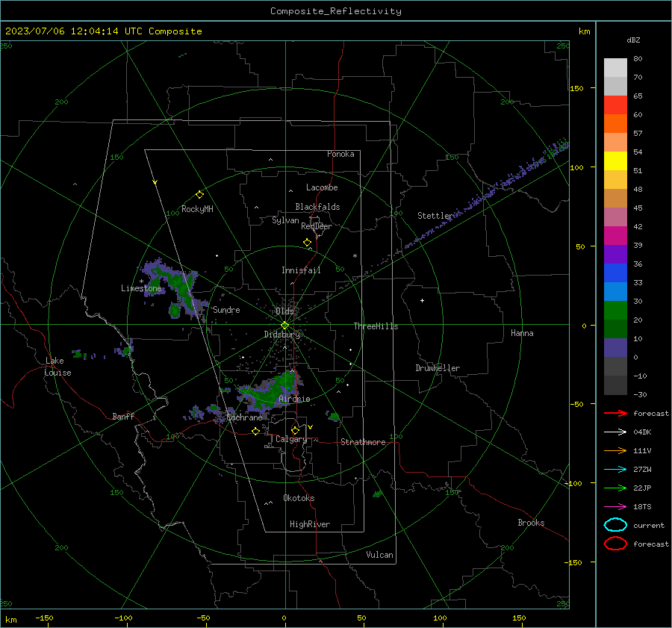The width and height of the screenshot is (672, 628).
Task: Click the Cochrane town label
Action: [x=244, y=417]
